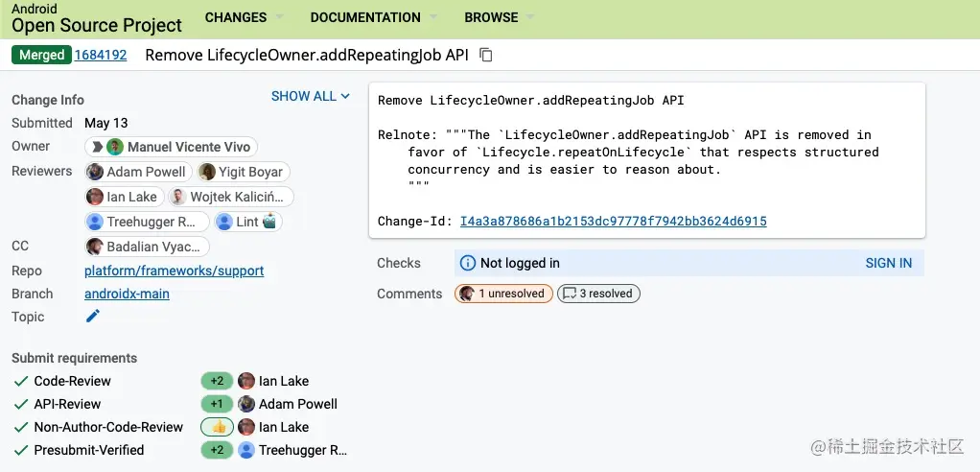
Task: Click Badalian Vyac… CC avatar
Action: 95,247
